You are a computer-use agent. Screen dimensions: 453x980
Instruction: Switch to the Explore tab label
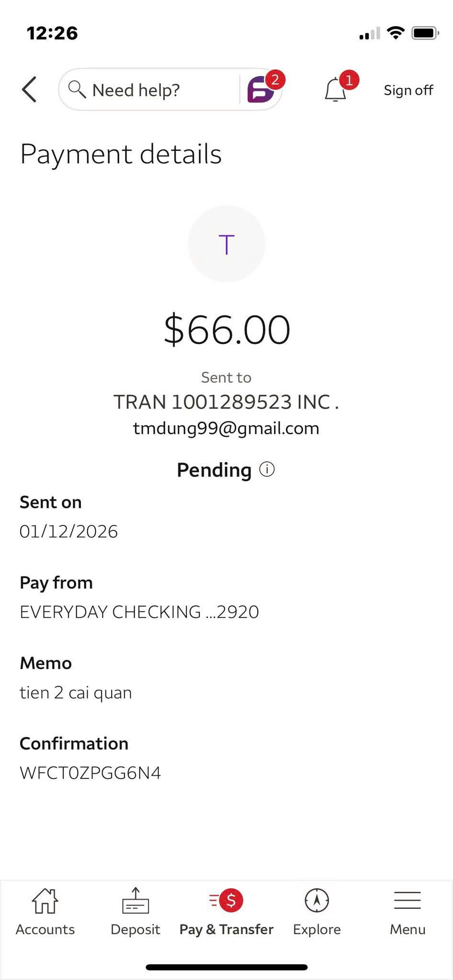pos(317,929)
